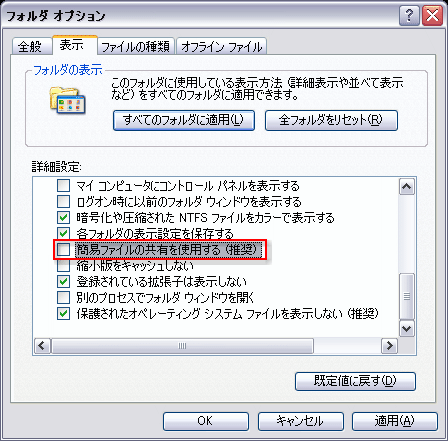Viewport: 448px width, 441px height.
Task: Switch to the 全般 tab
Action: (x=30, y=46)
